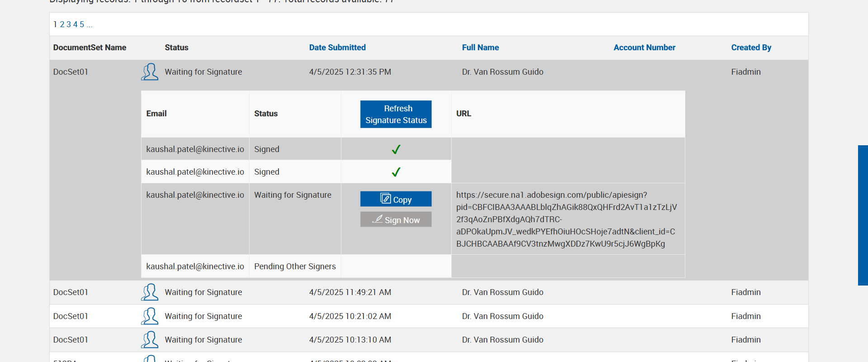The image size is (868, 362).
Task: Click signer icon for 11:49:21 AM row
Action: pos(150,292)
